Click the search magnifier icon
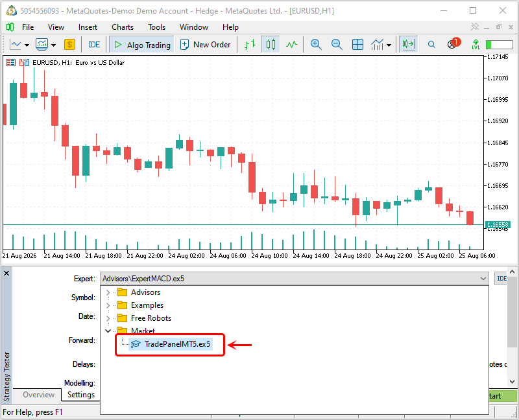This screenshot has width=519, height=420. (431, 44)
